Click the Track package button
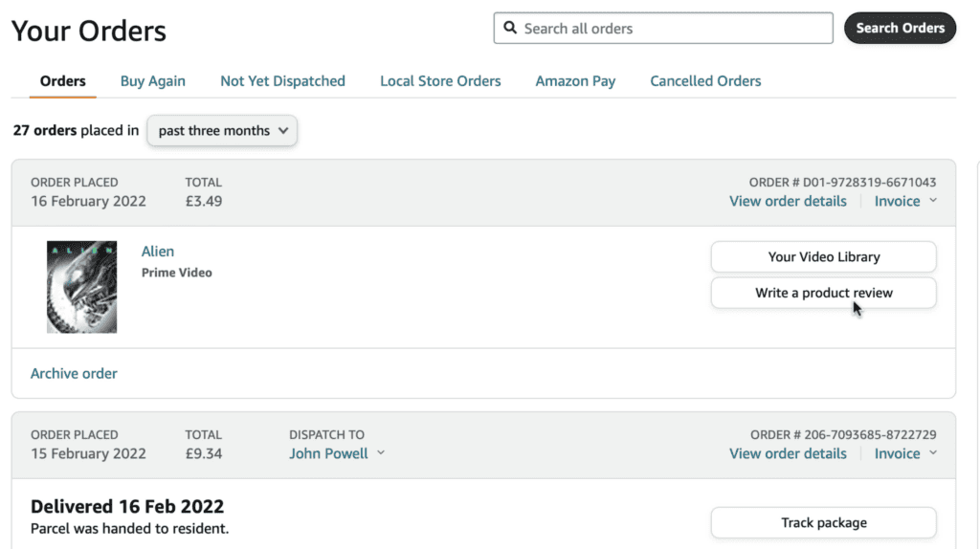The image size is (980, 549). pyautogui.click(x=823, y=523)
